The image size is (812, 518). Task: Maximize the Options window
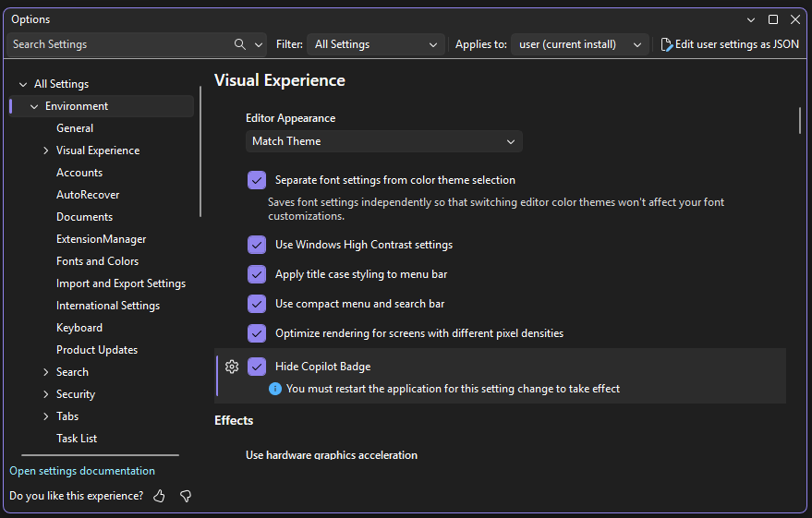pyautogui.click(x=773, y=19)
